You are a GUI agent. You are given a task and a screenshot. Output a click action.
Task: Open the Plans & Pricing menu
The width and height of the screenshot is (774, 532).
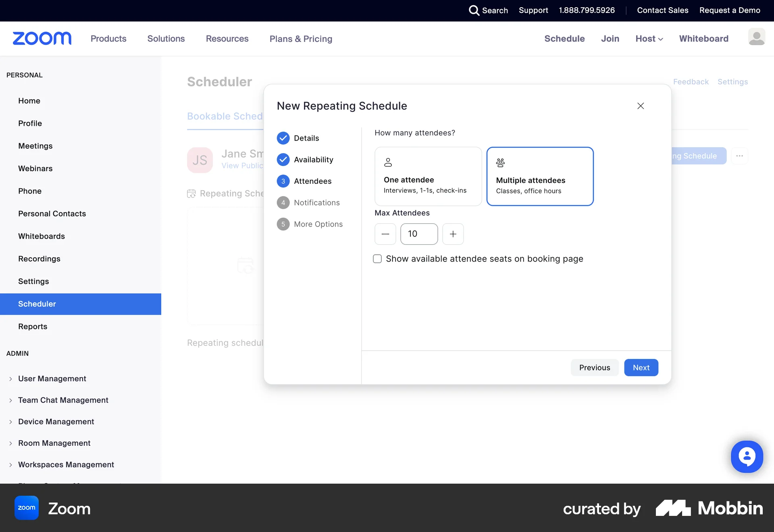pos(301,38)
